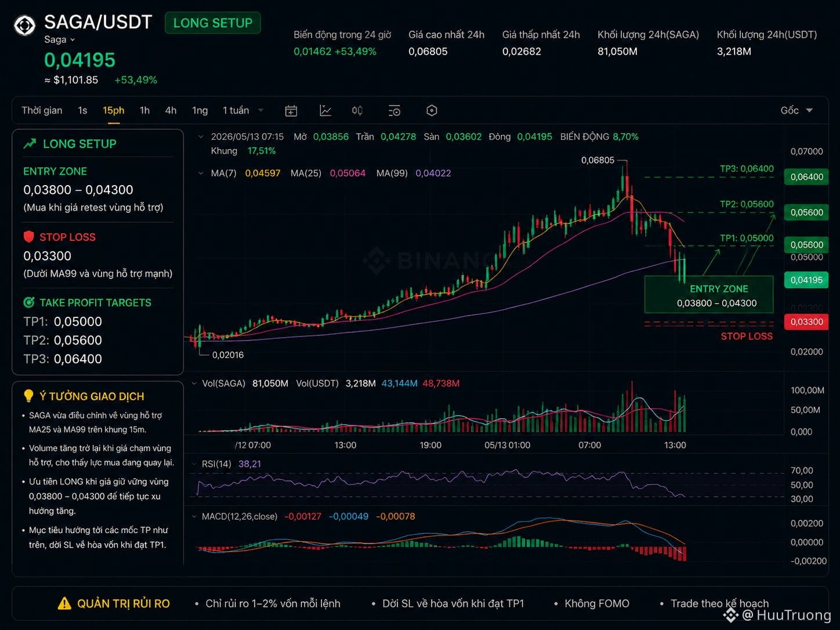Click the TP1: 0,05000 label on the chart
Viewport: 840px width, 630px height.
coord(747,238)
